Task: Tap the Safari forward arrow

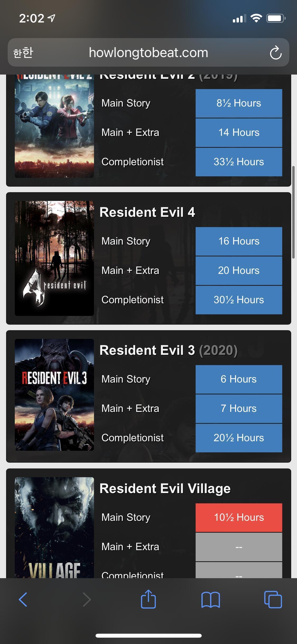Action: [87, 600]
